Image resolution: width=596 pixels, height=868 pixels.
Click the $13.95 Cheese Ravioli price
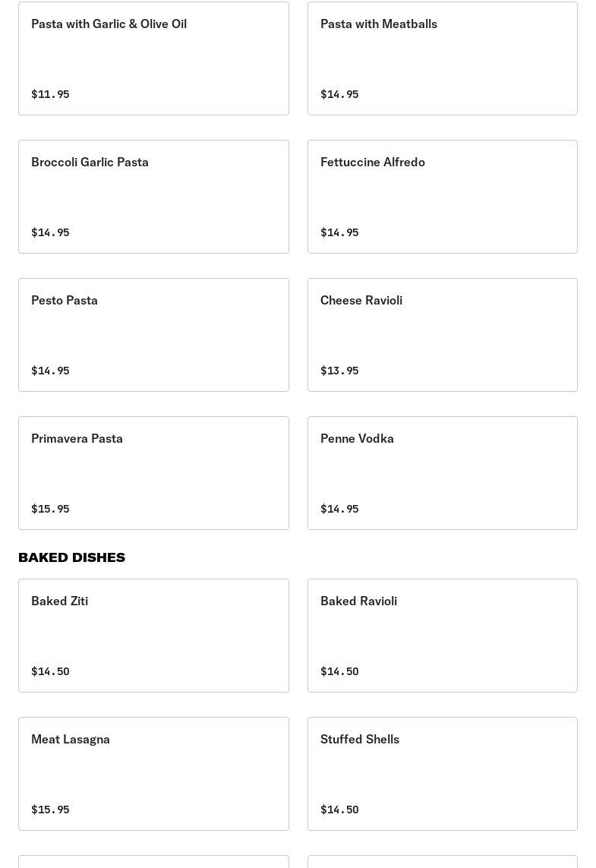[x=339, y=371]
